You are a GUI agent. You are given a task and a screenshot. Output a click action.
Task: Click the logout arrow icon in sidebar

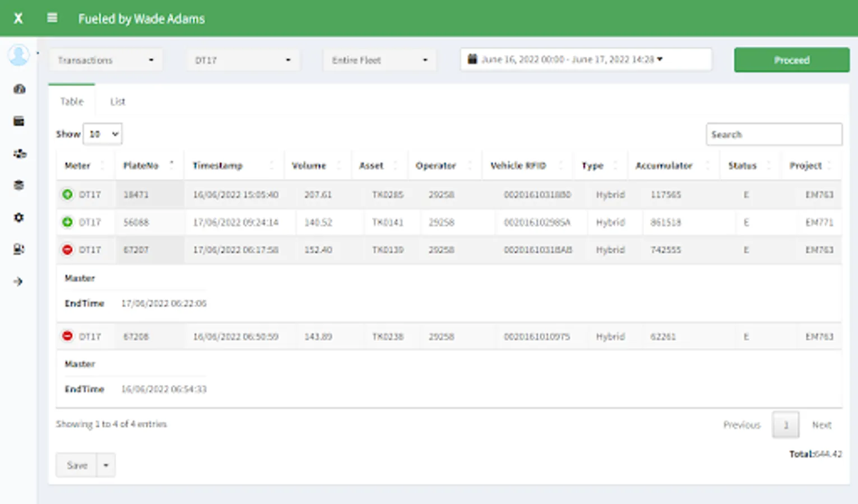[x=18, y=282]
